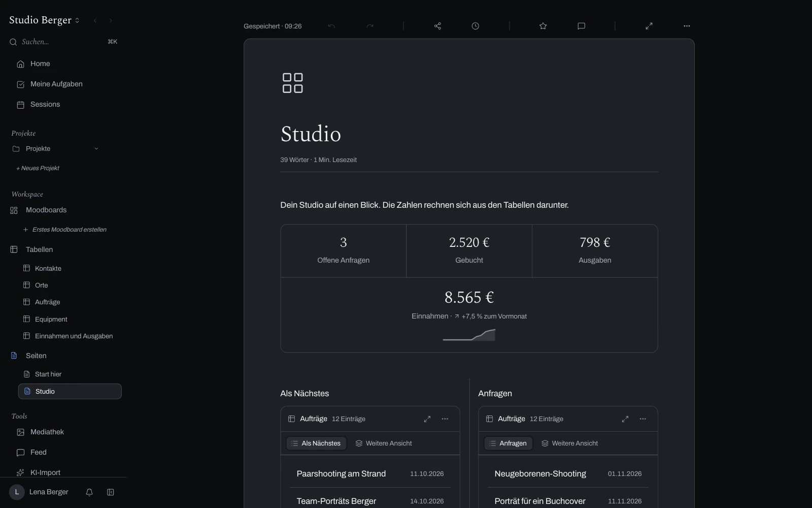
Task: Navigate back with left chevron
Action: click(x=95, y=20)
